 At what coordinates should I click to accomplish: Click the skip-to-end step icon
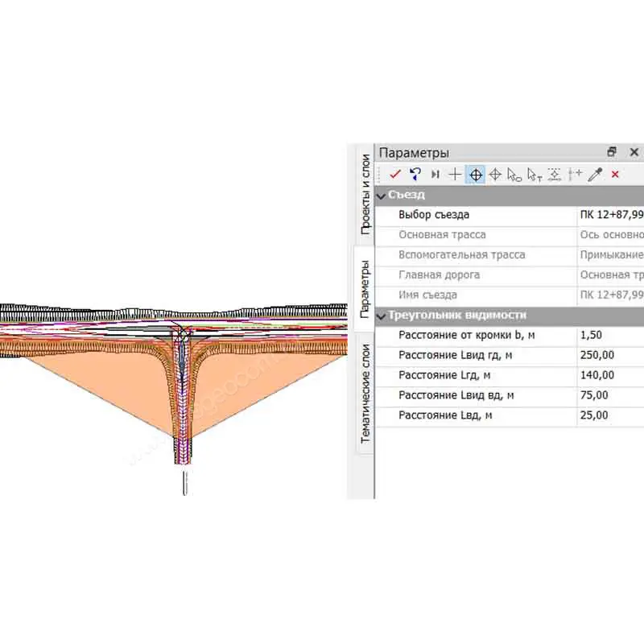pos(436,174)
